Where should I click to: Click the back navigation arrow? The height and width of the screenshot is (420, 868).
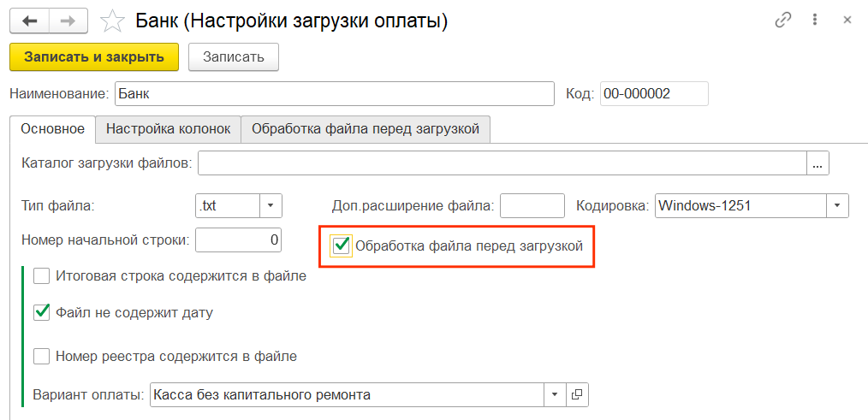(x=30, y=21)
